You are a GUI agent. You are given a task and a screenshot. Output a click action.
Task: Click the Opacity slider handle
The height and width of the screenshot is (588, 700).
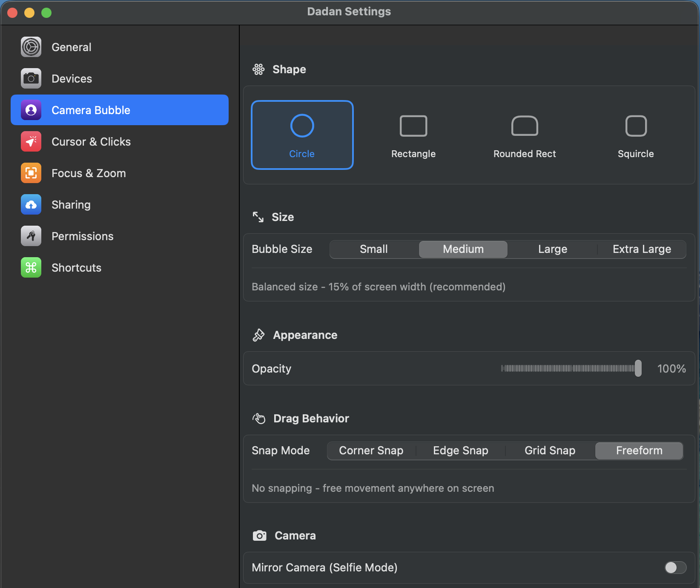(x=638, y=368)
